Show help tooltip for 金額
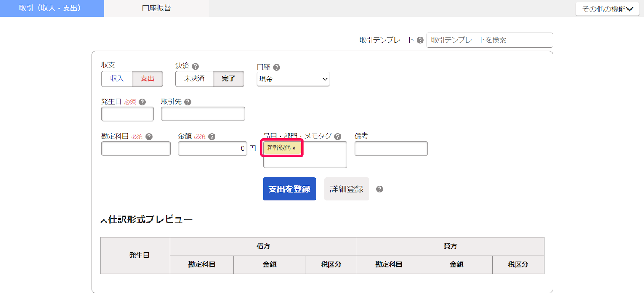Screen dimensions: 644x297 click(x=212, y=137)
